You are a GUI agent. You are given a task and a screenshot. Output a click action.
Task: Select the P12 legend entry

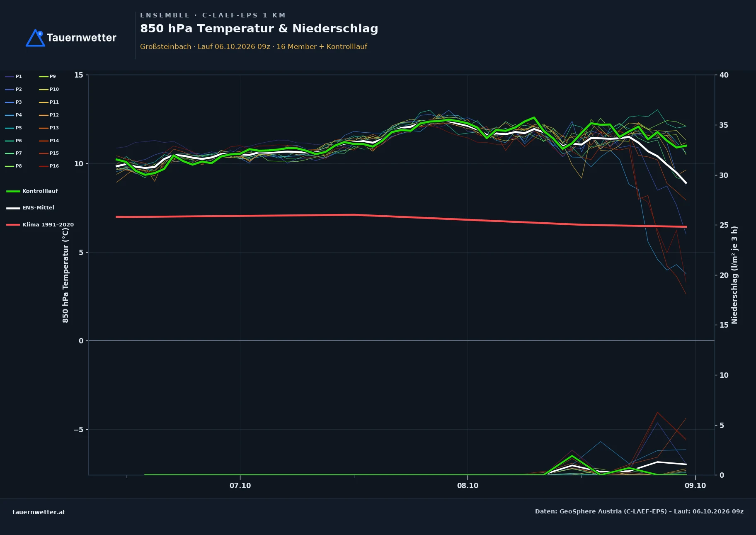[49, 115]
